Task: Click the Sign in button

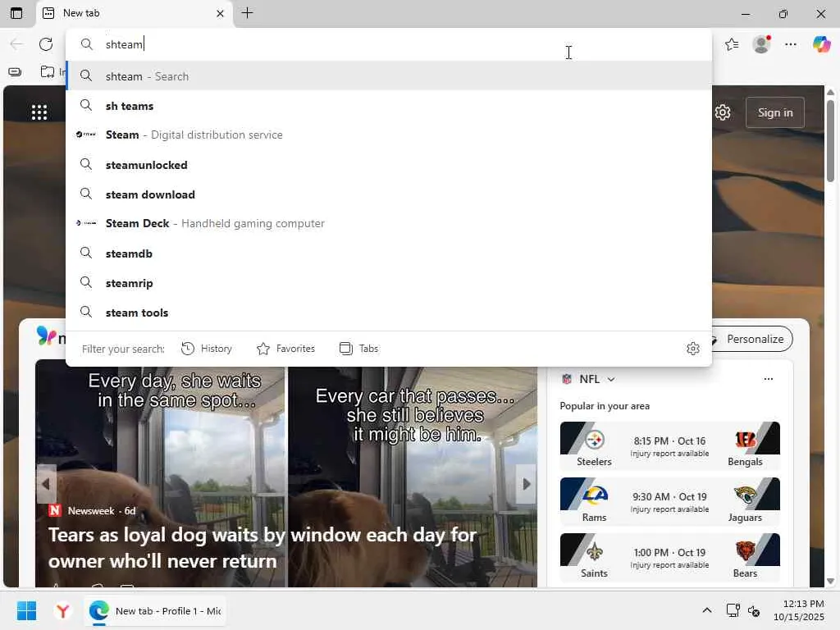Action: click(x=774, y=112)
